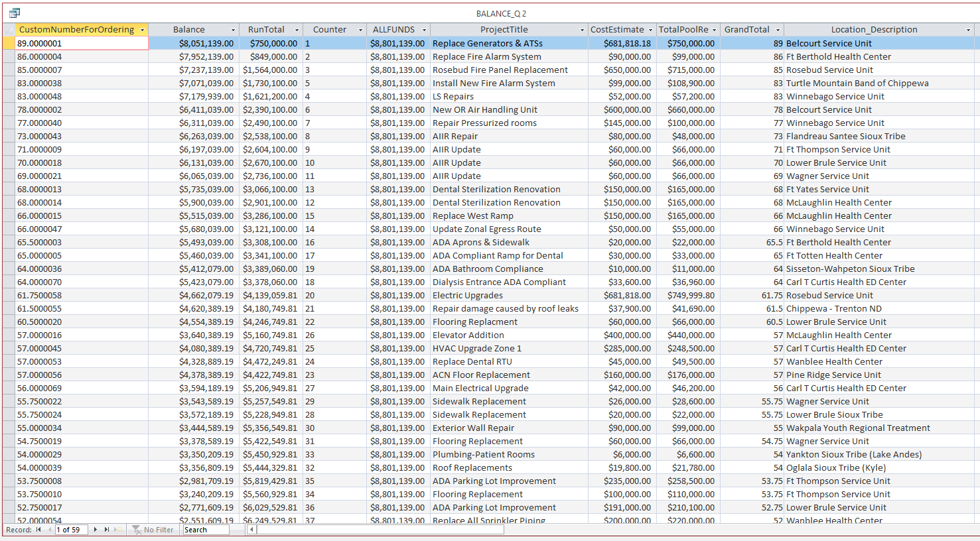Screen dimensions: 980x541
Task: Click the 'Repair damage caused by roof leaks' cell
Action: 509,308
